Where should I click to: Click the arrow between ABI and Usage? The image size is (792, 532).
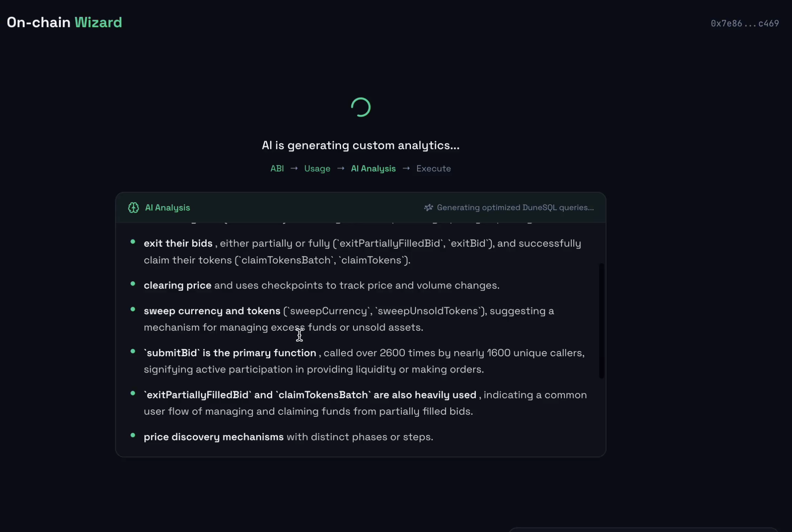point(294,168)
